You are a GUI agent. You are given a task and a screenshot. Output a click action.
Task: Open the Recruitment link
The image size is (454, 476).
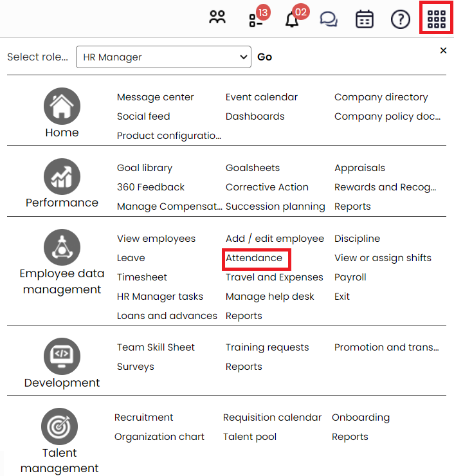(x=144, y=417)
